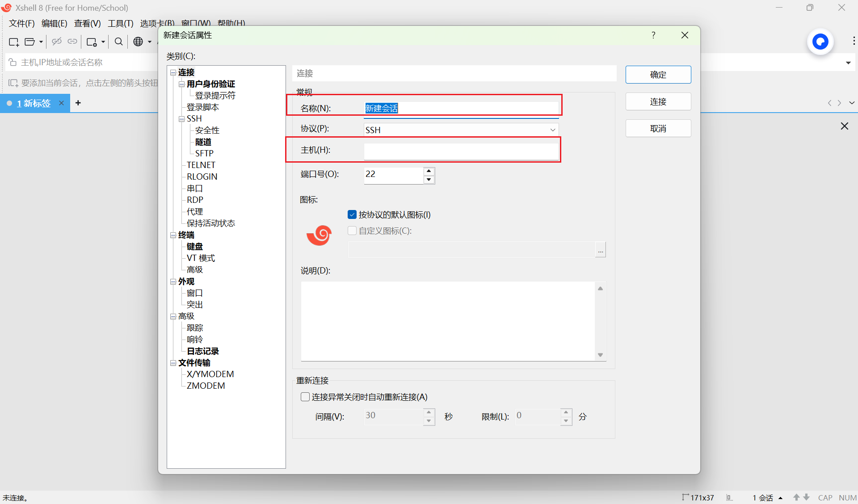Enable auto-reconnect on abnormal close checkbox
The height and width of the screenshot is (504, 858).
[305, 397]
